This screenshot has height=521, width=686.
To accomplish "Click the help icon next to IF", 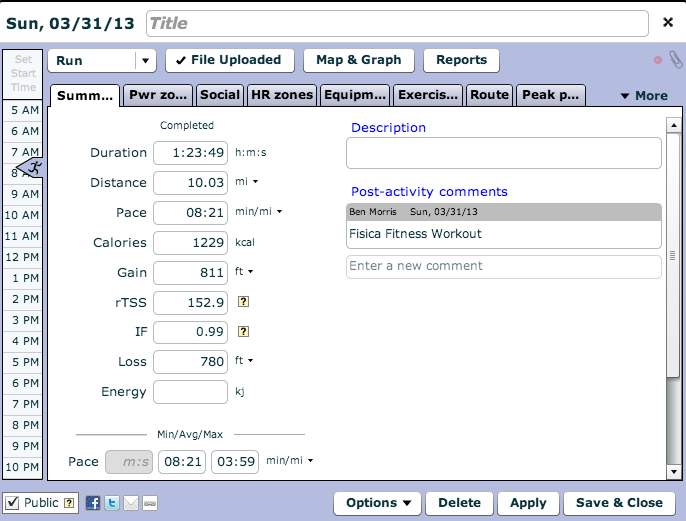I will [243, 333].
